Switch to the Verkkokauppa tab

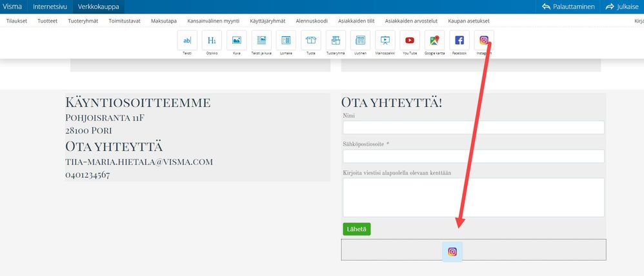(99, 6)
